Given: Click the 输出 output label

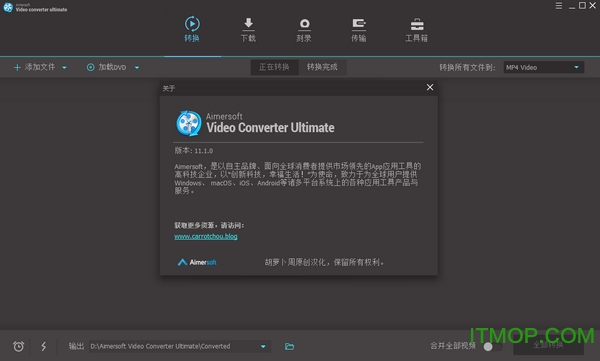Looking at the screenshot, I should (76, 346).
